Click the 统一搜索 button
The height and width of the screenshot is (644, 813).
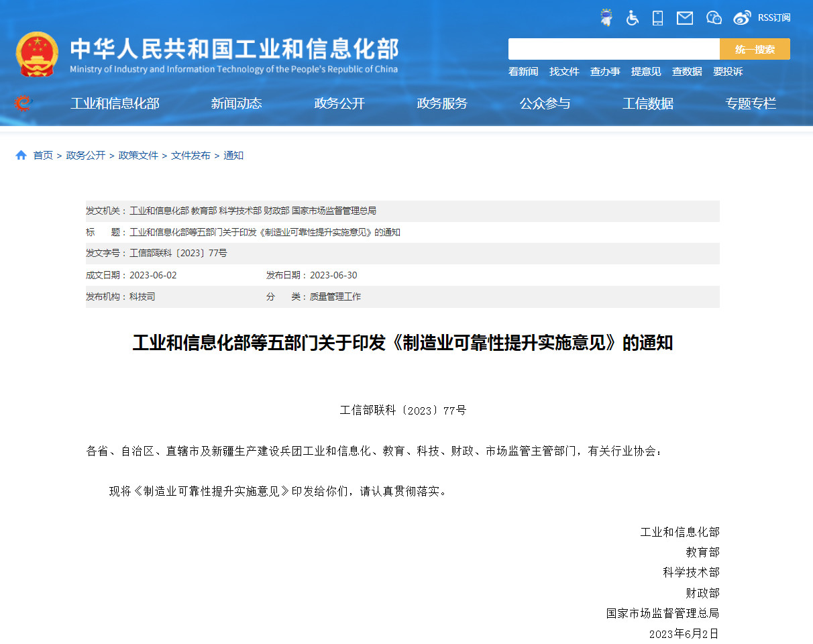(x=755, y=49)
